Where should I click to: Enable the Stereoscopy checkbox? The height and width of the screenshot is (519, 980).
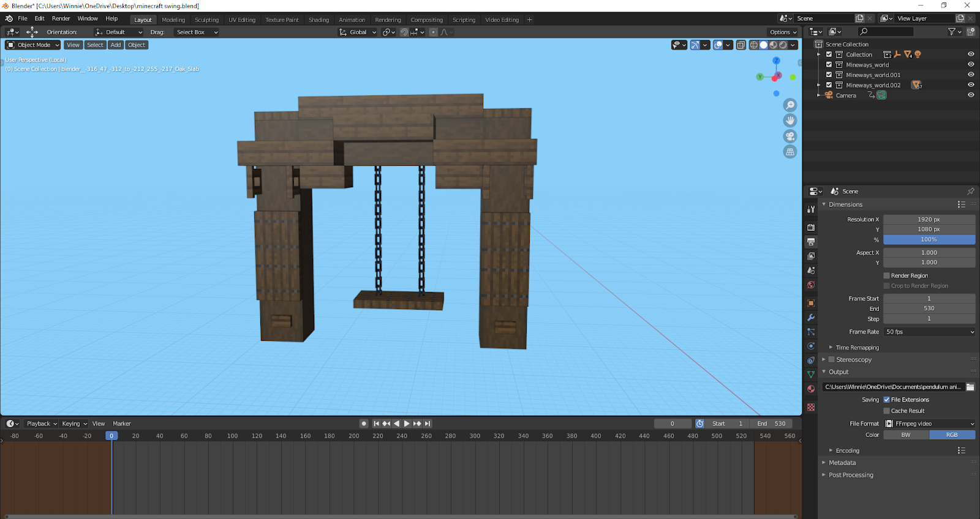click(x=832, y=360)
